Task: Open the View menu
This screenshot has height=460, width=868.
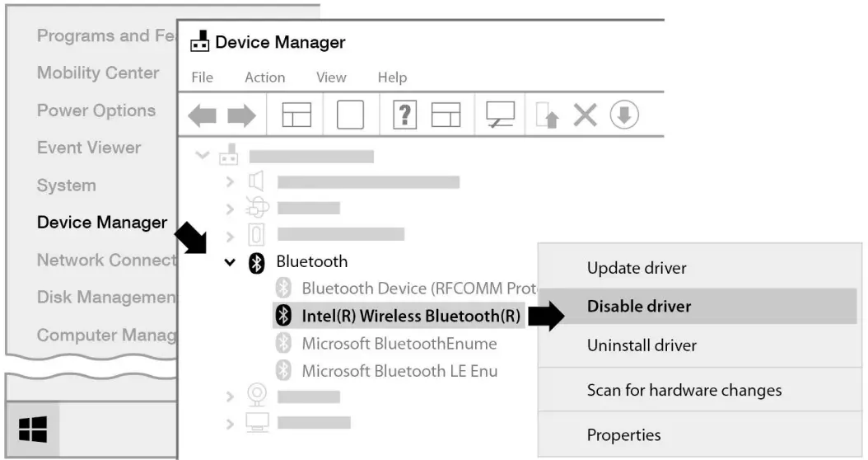Action: (331, 77)
